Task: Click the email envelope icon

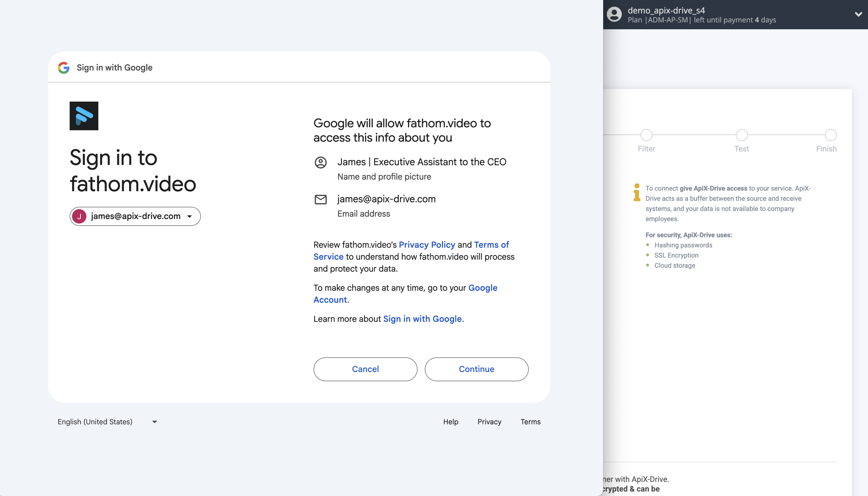Action: (321, 200)
